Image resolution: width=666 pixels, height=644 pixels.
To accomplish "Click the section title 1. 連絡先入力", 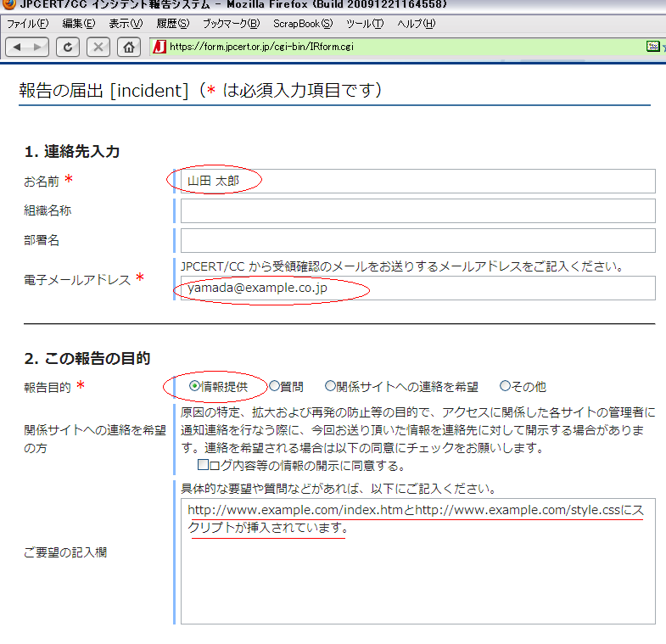I will click(x=72, y=152).
